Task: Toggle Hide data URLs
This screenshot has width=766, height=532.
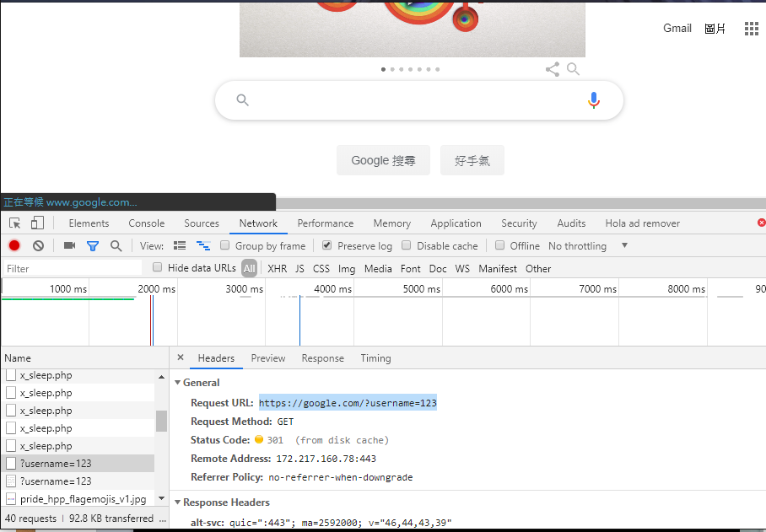Action: tap(157, 267)
